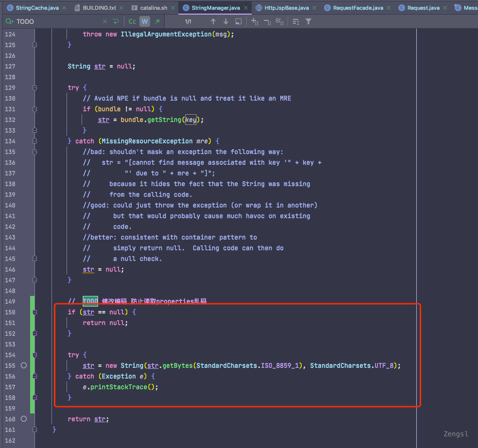The width and height of the screenshot is (478, 448).
Task: Click the filter search results funnel icon
Action: (308, 22)
